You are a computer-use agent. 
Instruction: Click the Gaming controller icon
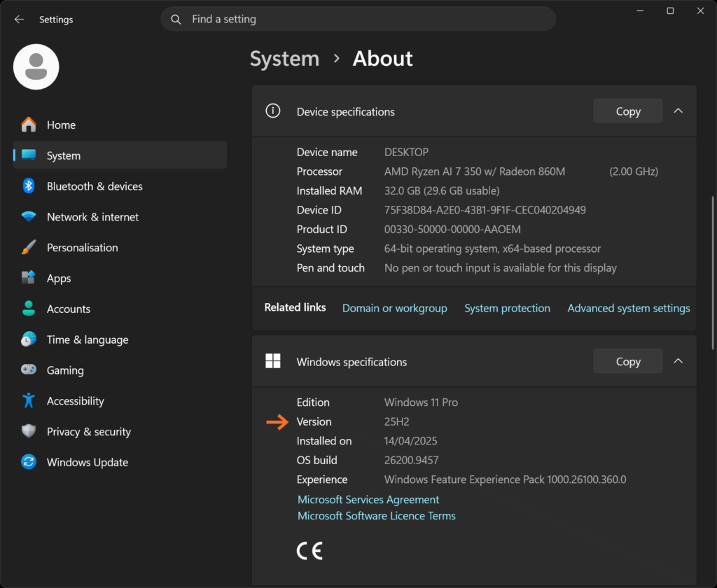[x=29, y=370]
